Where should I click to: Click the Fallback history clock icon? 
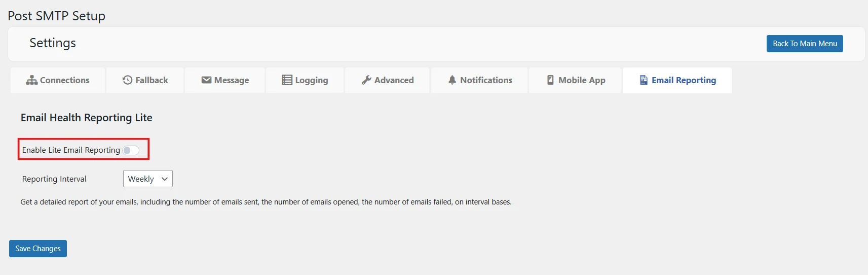pyautogui.click(x=128, y=80)
